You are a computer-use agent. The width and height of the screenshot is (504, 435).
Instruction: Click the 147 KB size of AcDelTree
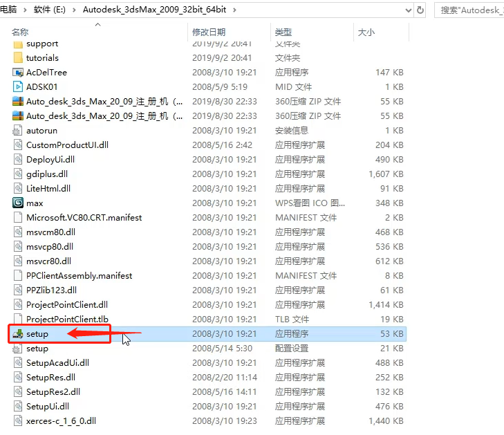389,73
